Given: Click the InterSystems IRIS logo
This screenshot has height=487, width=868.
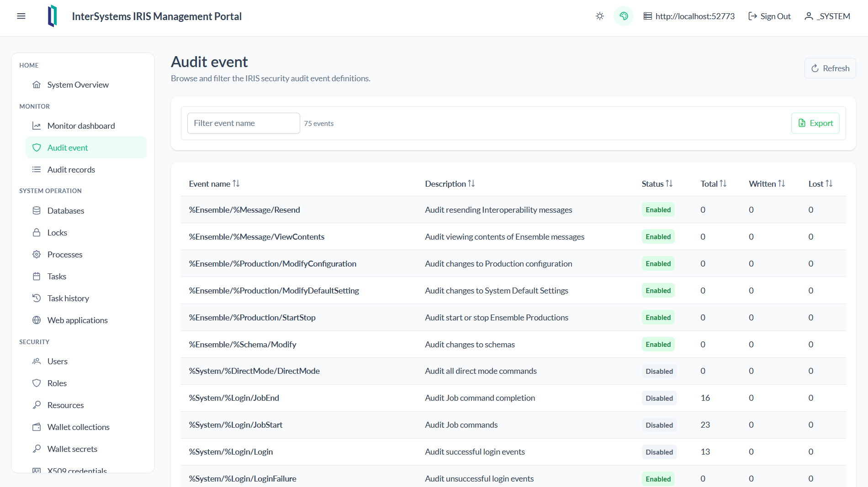Looking at the screenshot, I should [x=53, y=16].
